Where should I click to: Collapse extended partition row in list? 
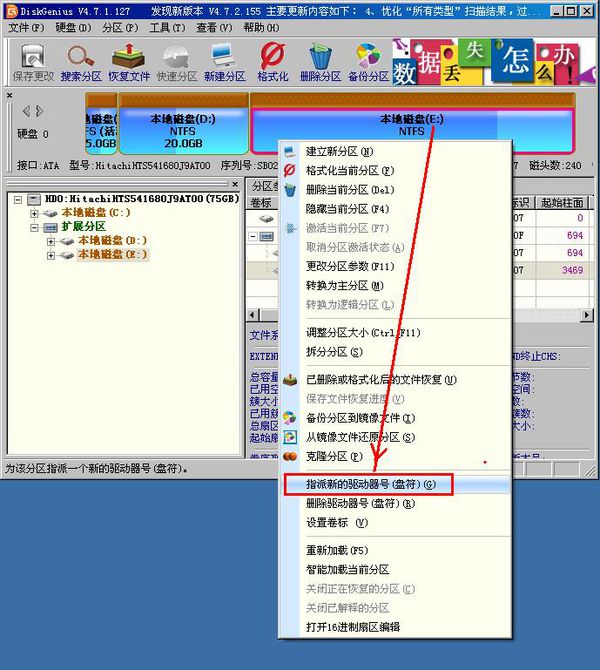(x=253, y=236)
